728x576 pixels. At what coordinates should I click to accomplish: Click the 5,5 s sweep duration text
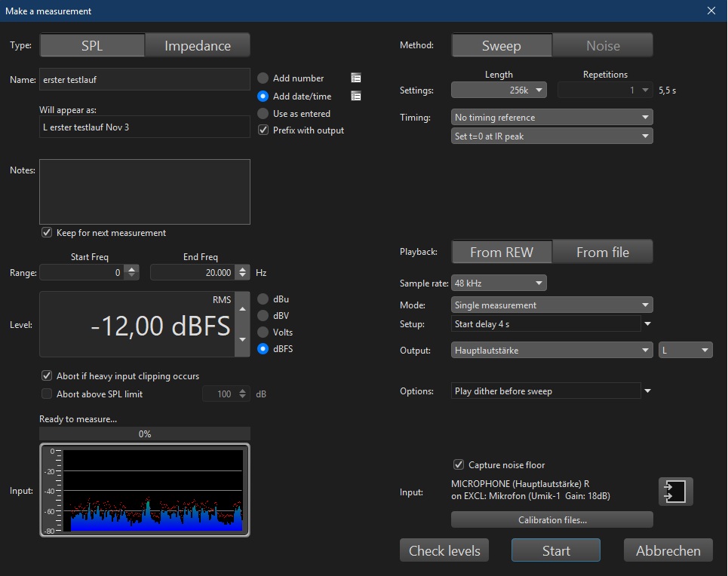pos(667,90)
